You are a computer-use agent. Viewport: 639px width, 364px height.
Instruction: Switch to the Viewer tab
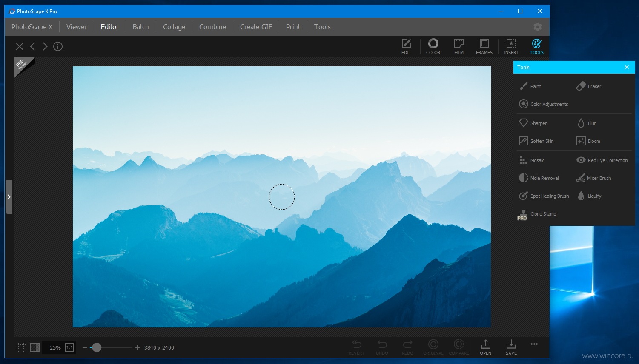[77, 27]
